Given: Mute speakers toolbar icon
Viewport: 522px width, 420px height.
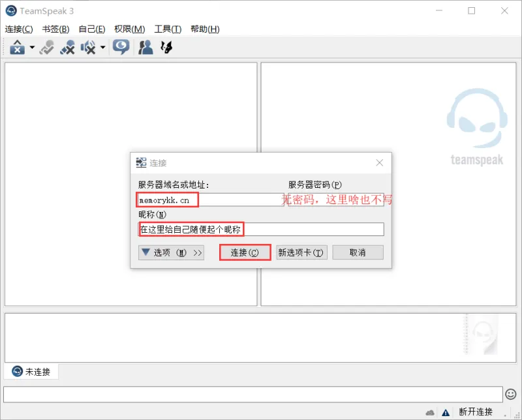Looking at the screenshot, I should click(x=88, y=47).
